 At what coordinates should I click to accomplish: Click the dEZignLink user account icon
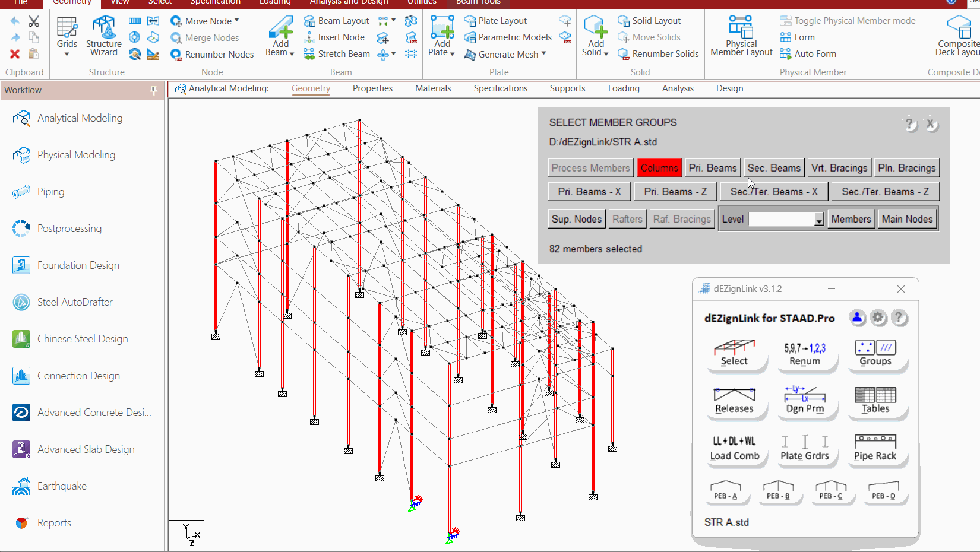point(857,318)
